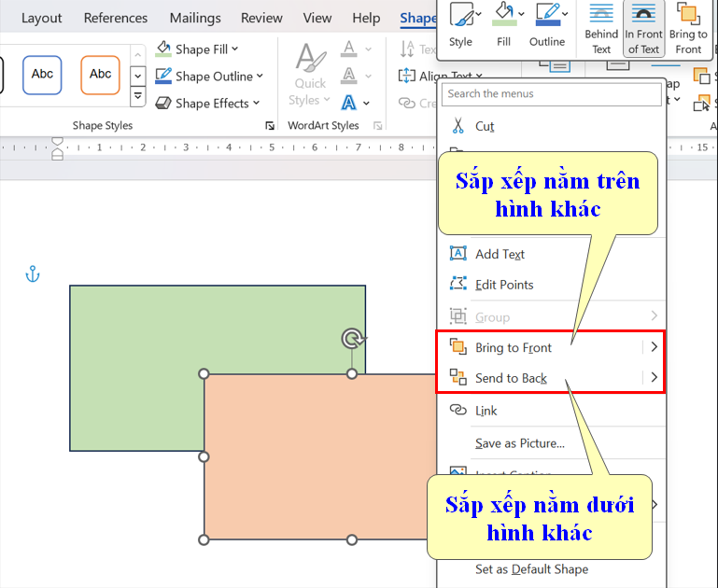This screenshot has width=718, height=588.
Task: Open Style gallery in mini toolbar
Action: 460,25
